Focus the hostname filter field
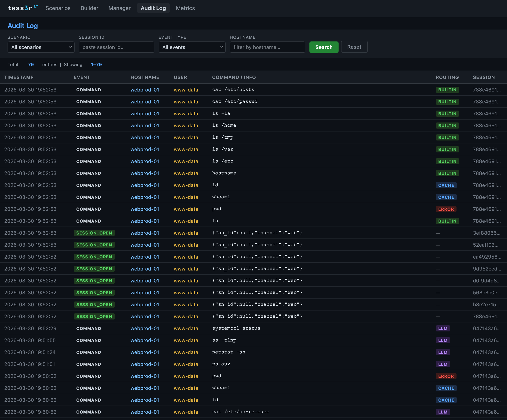This screenshot has height=420, width=507. [x=267, y=47]
